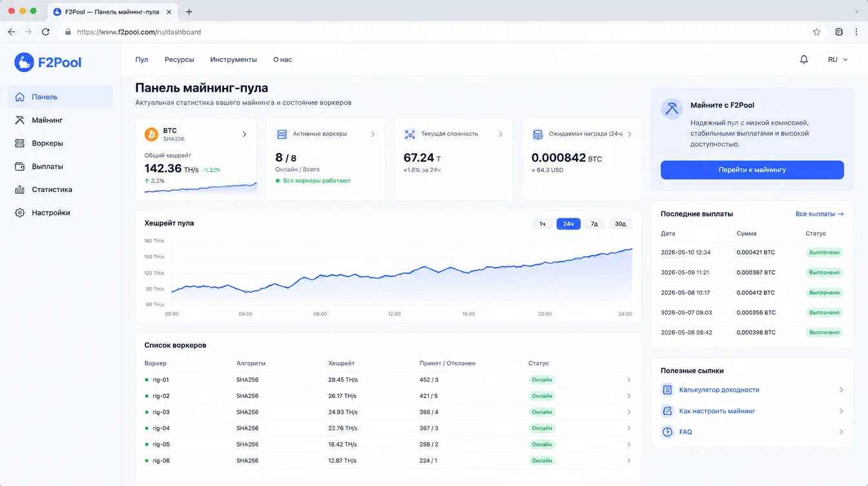Open Выплаты sidebar section

pyautogui.click(x=60, y=167)
